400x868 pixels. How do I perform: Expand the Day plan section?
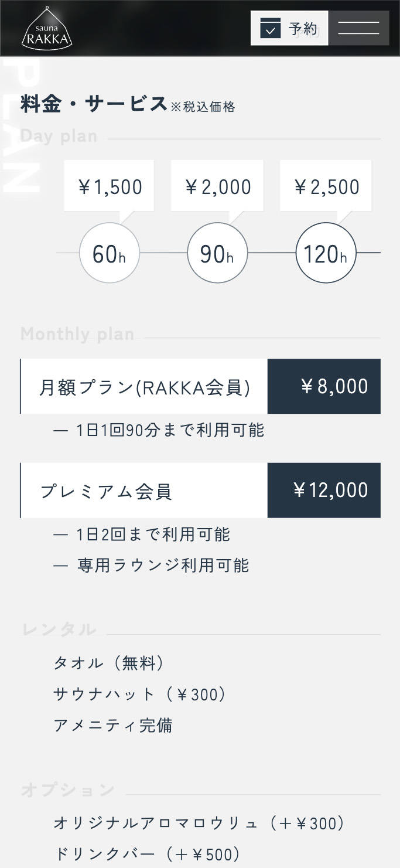click(59, 136)
